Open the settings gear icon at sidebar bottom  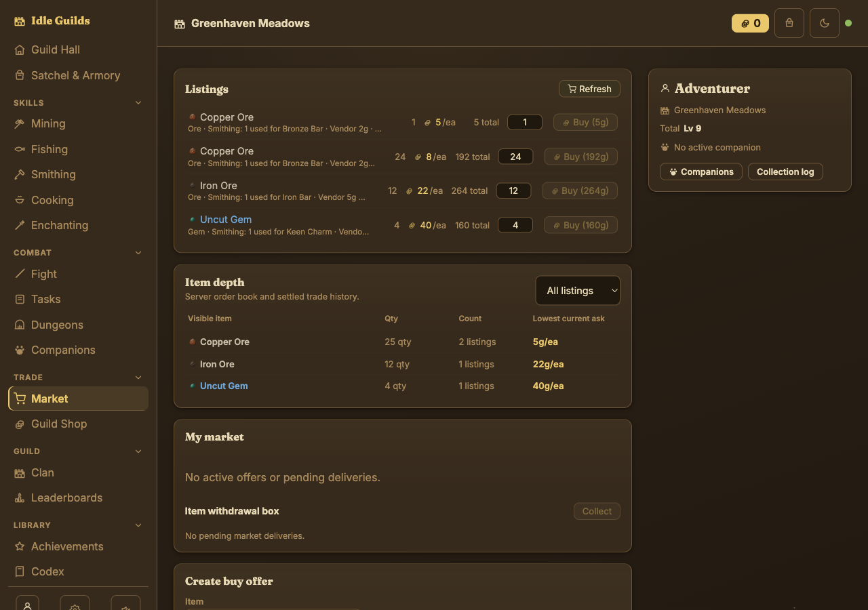tap(75, 604)
